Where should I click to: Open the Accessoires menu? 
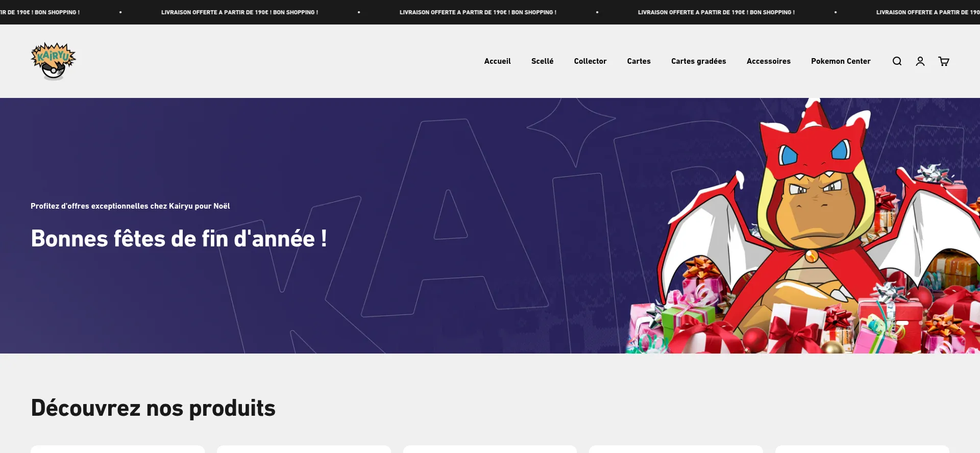tap(768, 61)
